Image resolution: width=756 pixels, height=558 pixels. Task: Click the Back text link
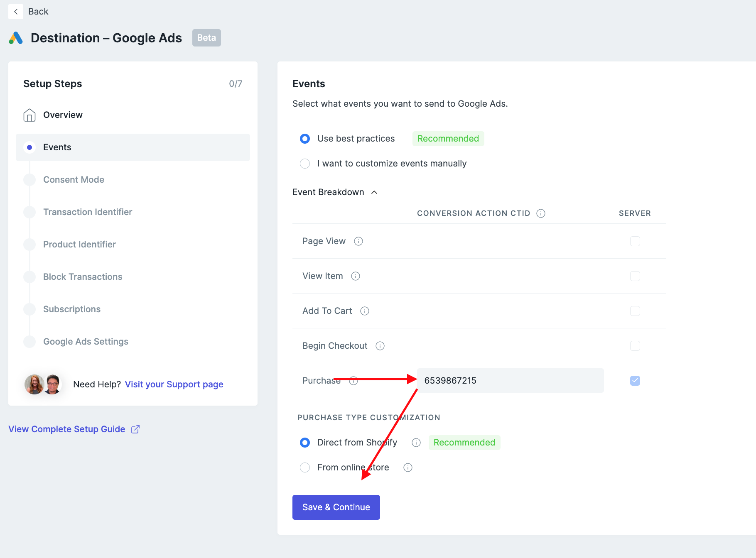pos(38,12)
